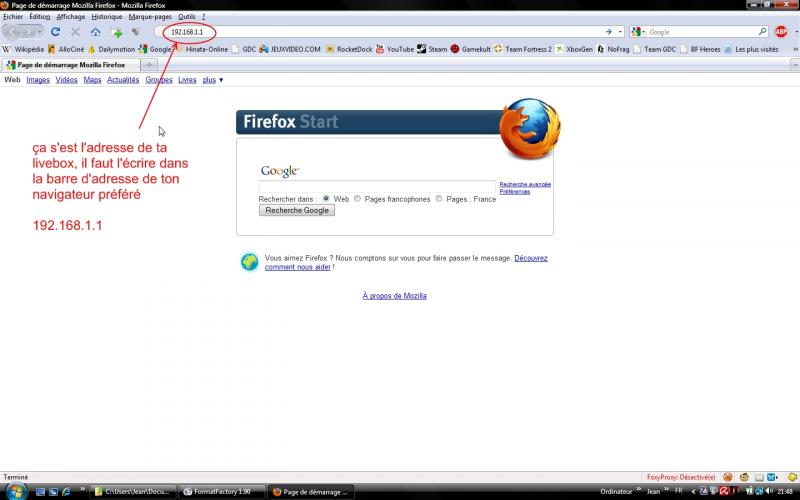The image size is (800, 500).
Task: Open the Livres link
Action: coord(187,80)
